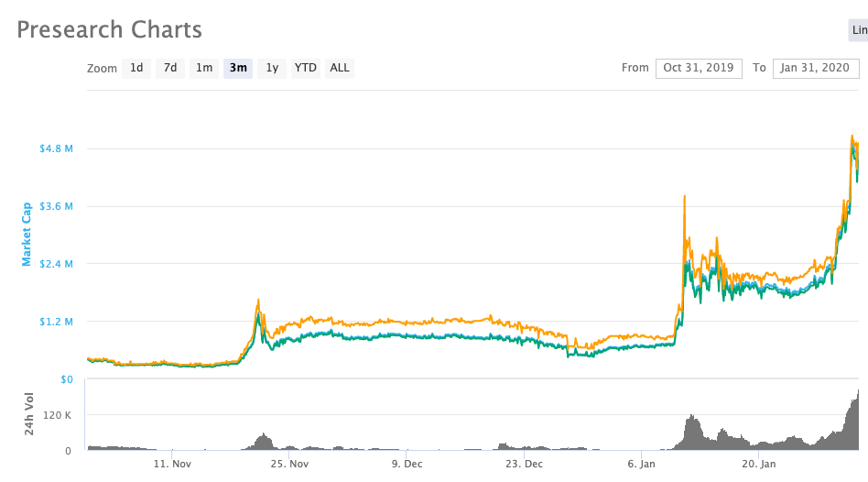Click the Market Cap axis title
The width and height of the screenshot is (868, 482).
coord(26,234)
